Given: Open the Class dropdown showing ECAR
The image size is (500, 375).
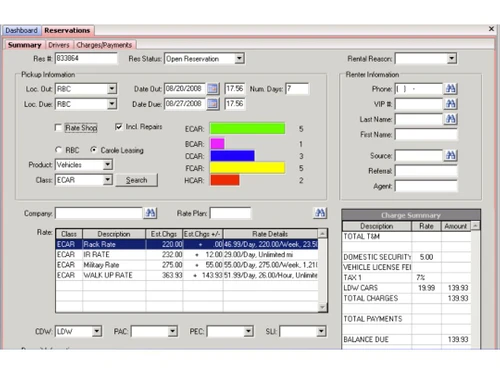Looking at the screenshot, I should click(107, 180).
